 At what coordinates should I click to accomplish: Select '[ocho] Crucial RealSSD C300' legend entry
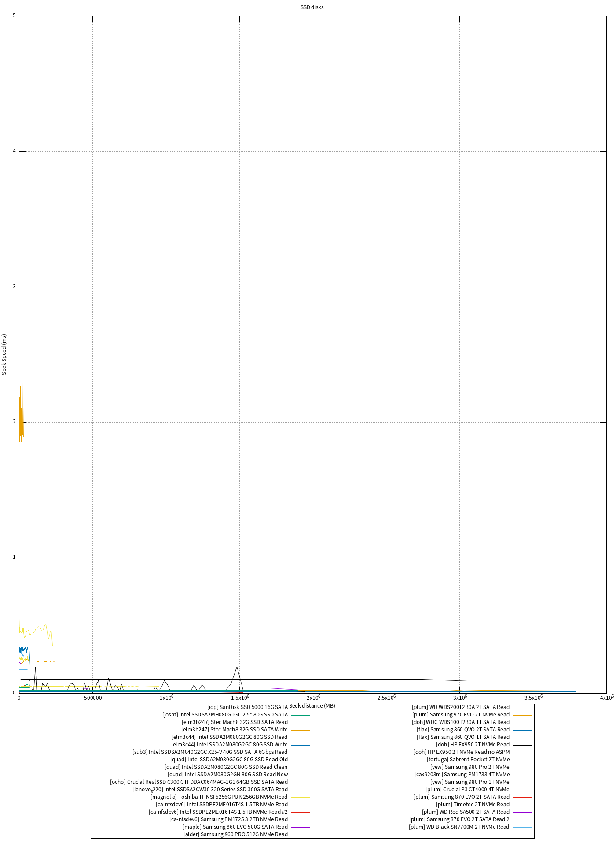coord(199,782)
